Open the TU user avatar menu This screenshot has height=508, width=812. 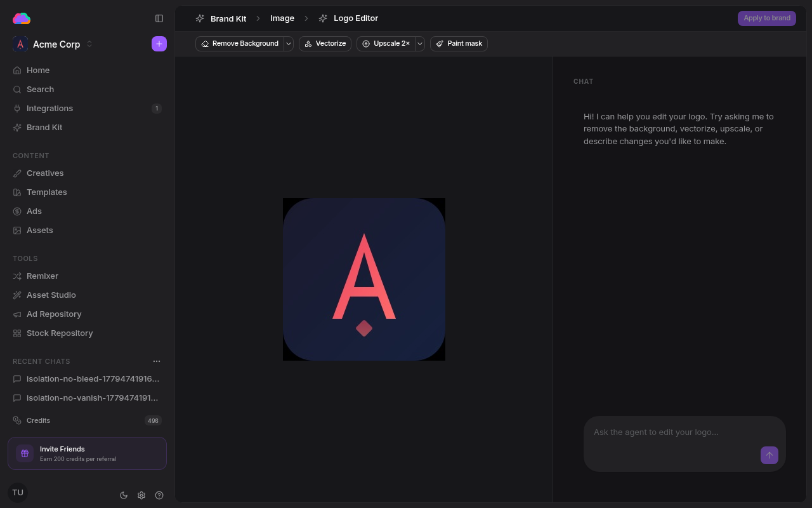(x=18, y=493)
